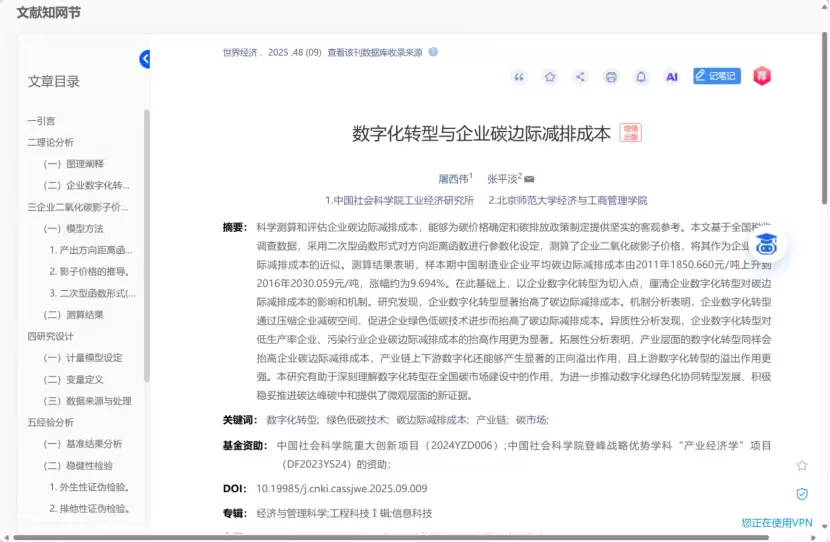Click keyword 产业链

491,420
